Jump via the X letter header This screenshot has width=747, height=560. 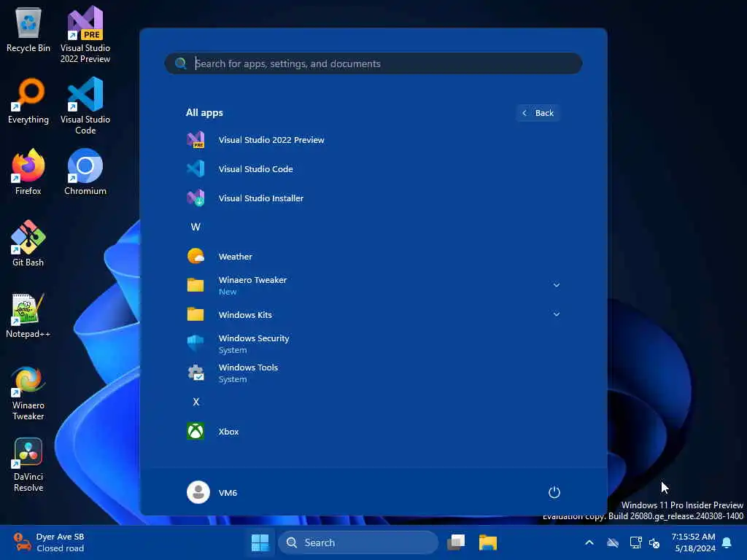[196, 402]
